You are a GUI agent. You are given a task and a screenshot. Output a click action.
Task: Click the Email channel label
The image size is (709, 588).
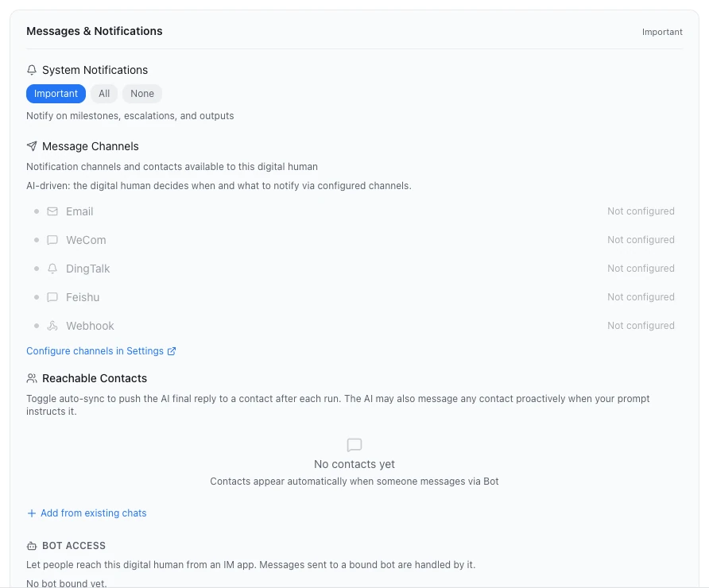click(x=79, y=211)
